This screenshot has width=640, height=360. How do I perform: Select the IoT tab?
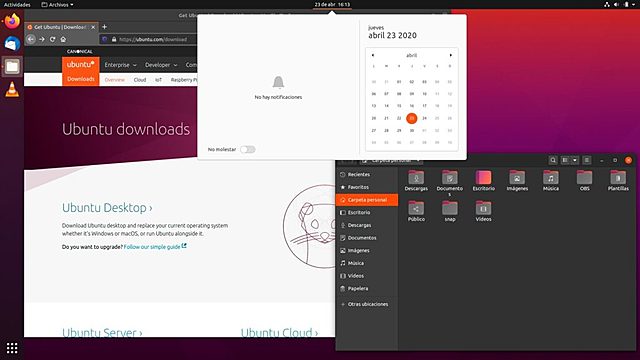pyautogui.click(x=158, y=80)
